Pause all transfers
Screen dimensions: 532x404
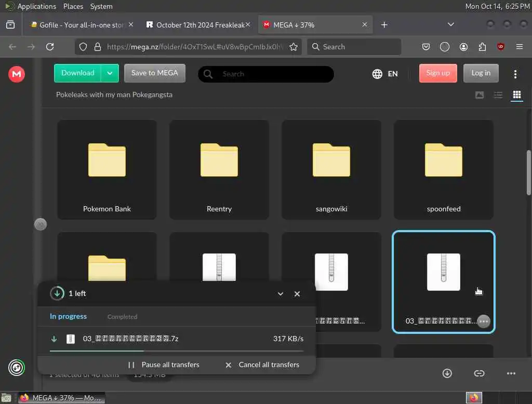click(x=164, y=365)
